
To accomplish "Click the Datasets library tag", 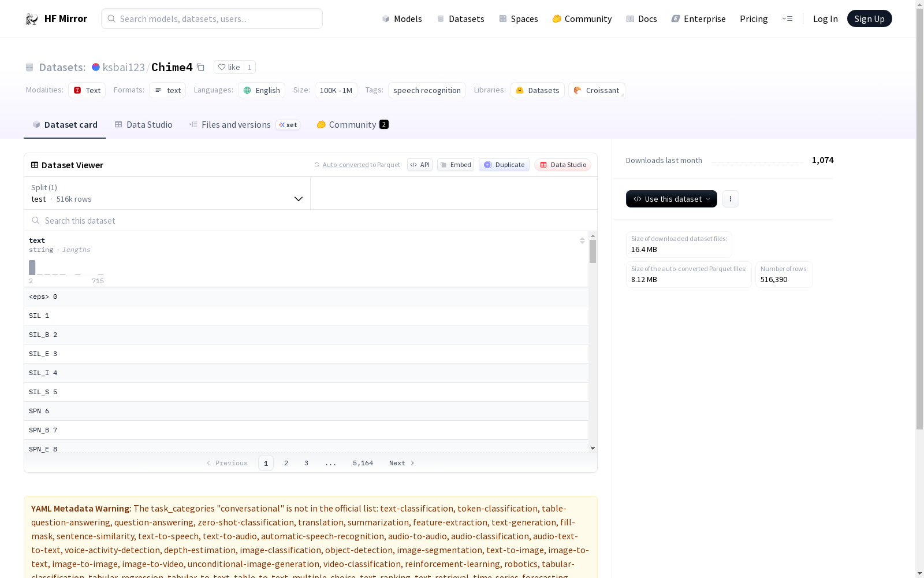I will click(538, 90).
